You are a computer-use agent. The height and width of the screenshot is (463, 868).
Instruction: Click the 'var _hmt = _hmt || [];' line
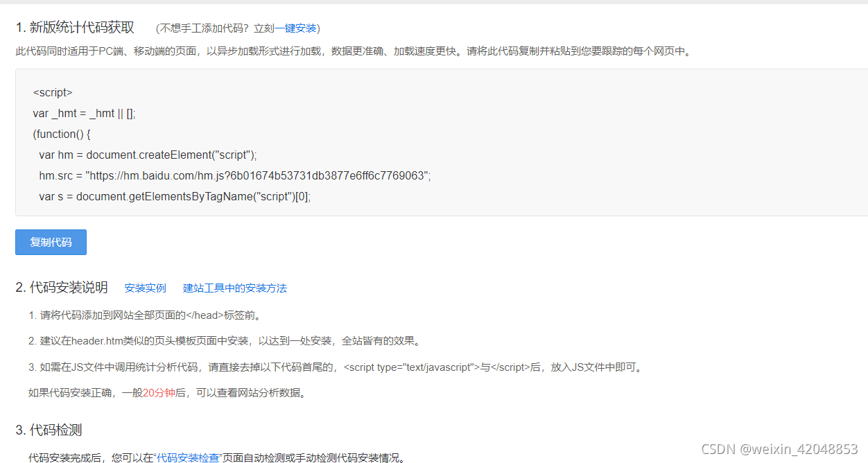[x=84, y=113]
